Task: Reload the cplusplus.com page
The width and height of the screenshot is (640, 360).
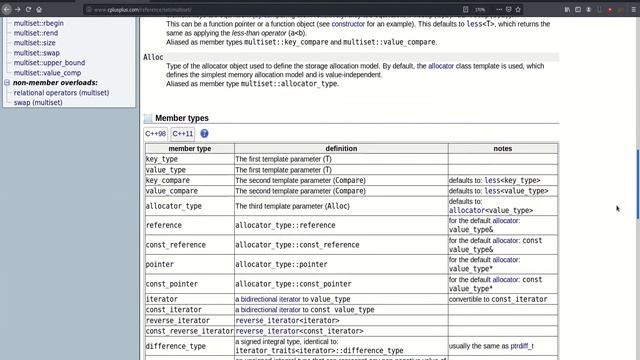Action: click(x=28, y=9)
